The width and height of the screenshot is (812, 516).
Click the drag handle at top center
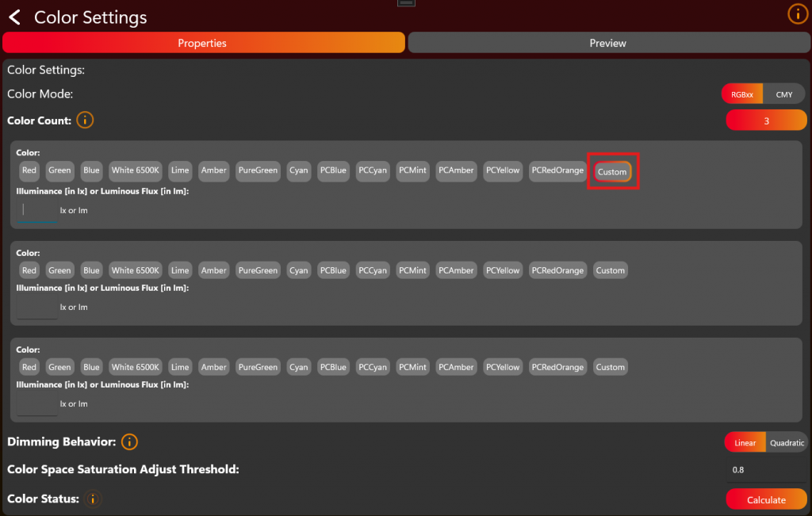click(x=406, y=3)
